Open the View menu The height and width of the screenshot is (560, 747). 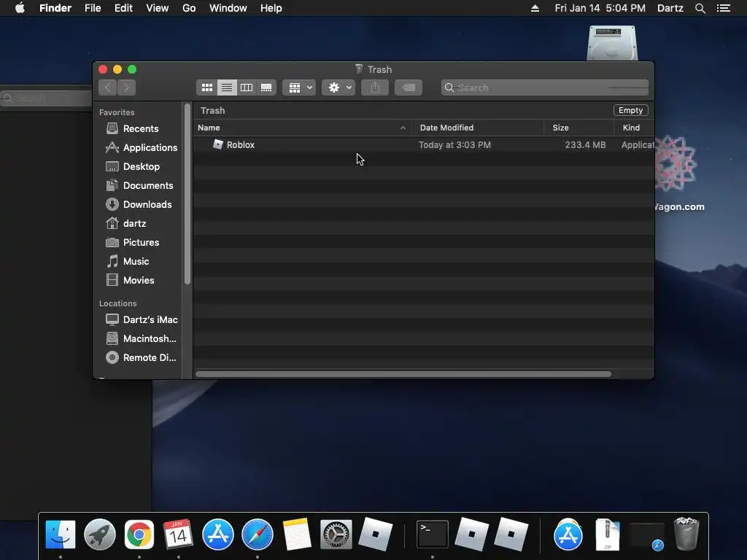(158, 8)
